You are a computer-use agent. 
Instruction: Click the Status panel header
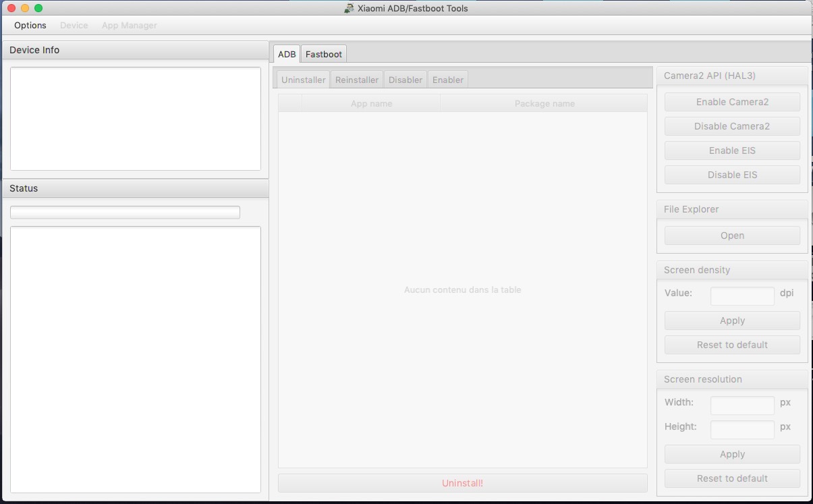click(x=135, y=188)
